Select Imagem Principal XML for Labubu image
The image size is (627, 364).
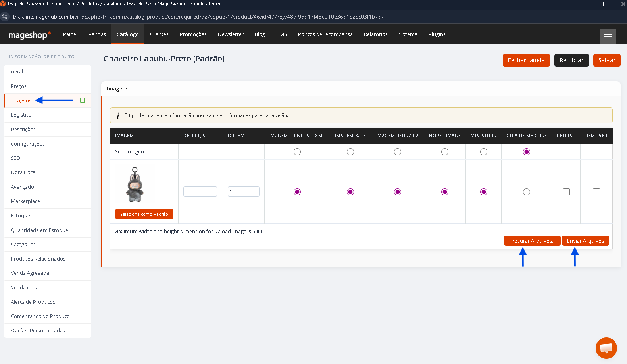click(297, 192)
